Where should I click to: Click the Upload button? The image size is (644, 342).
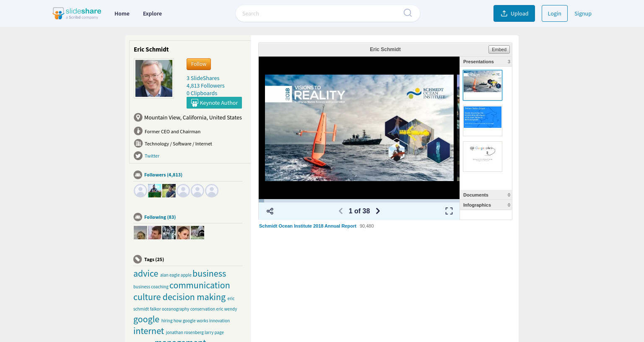click(x=514, y=13)
